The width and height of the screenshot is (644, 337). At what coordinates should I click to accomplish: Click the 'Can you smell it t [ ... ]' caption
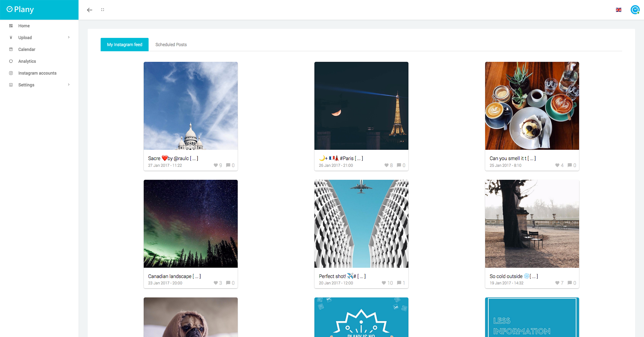pos(513,158)
